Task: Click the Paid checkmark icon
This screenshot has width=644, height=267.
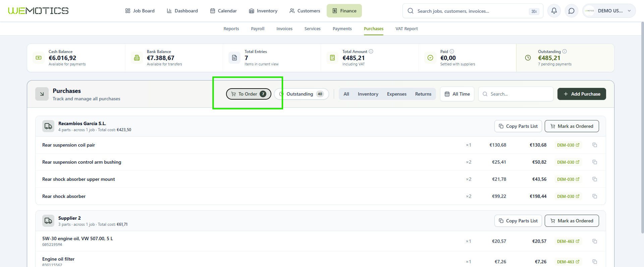Action: coord(430,58)
